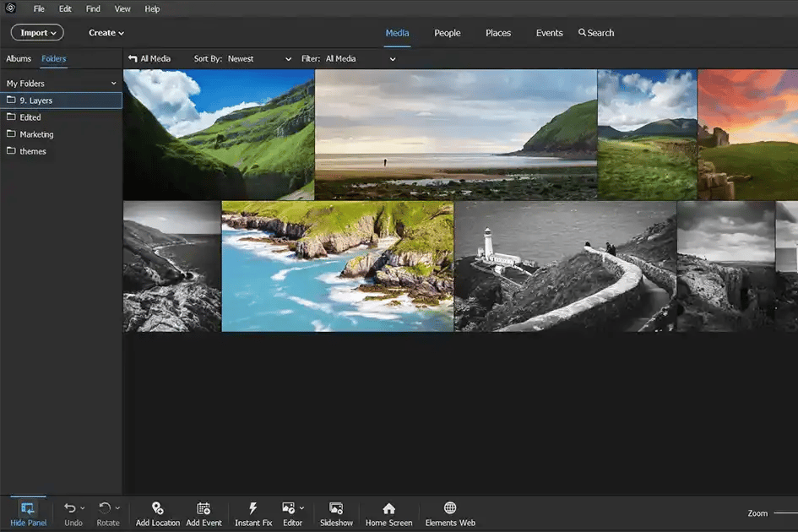Open Elements Web globe icon
Screen dimensions: 798x532
(x=450, y=508)
